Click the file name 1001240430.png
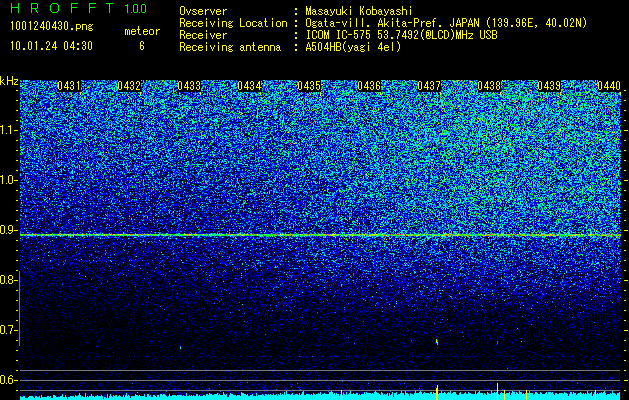This screenshot has height=400, width=629. coord(52,26)
